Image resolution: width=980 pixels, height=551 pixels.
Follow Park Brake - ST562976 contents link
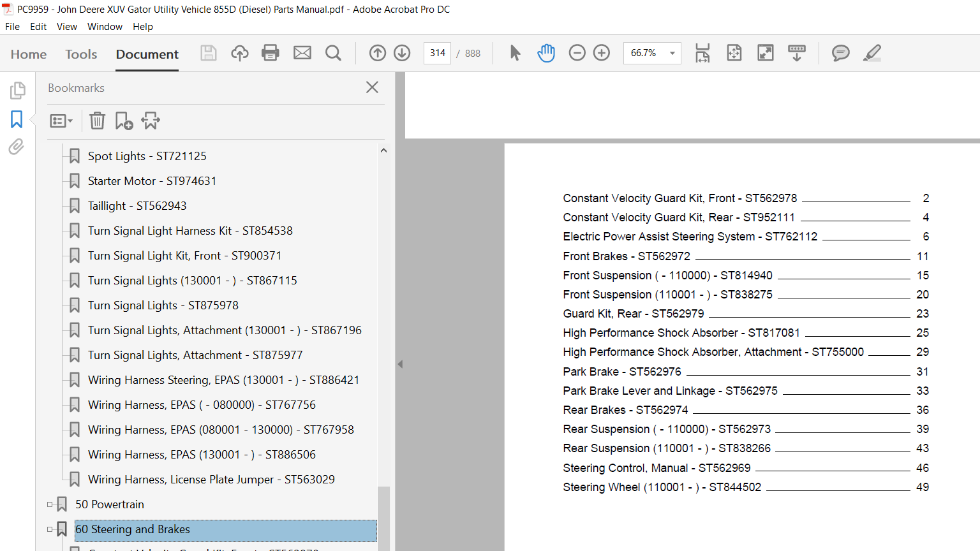[622, 372]
